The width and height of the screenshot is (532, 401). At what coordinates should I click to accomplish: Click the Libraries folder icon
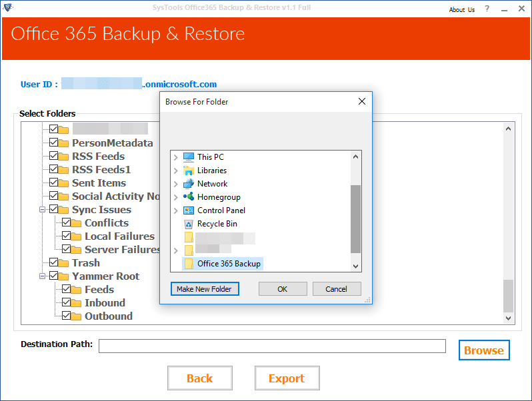pos(189,170)
